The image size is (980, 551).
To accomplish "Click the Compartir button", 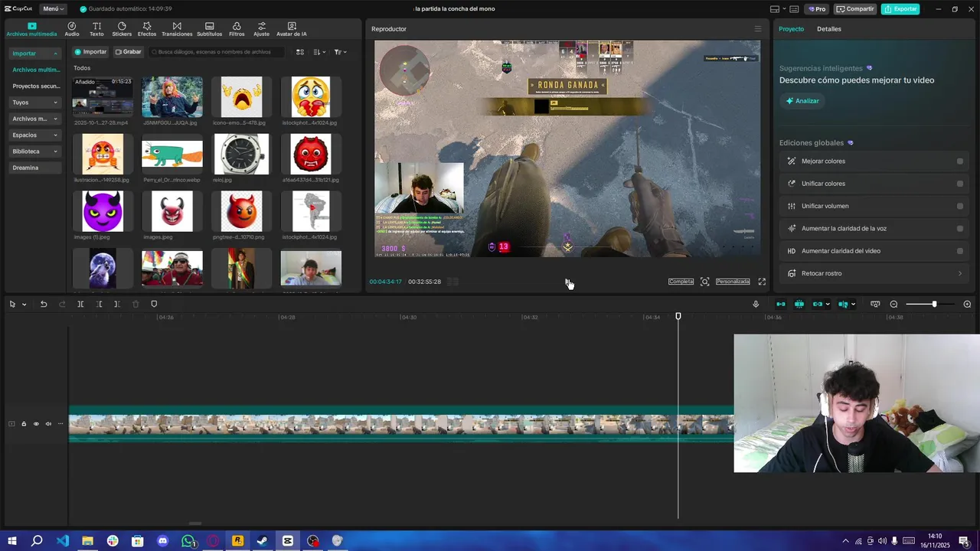I will pos(855,9).
